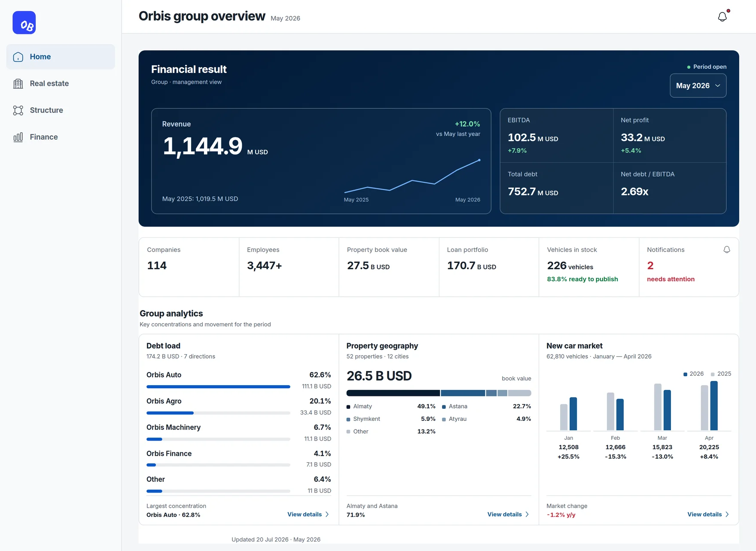Viewport: 756px width, 551px height.
Task: Click the revenue trend line chart
Action: coord(412,176)
